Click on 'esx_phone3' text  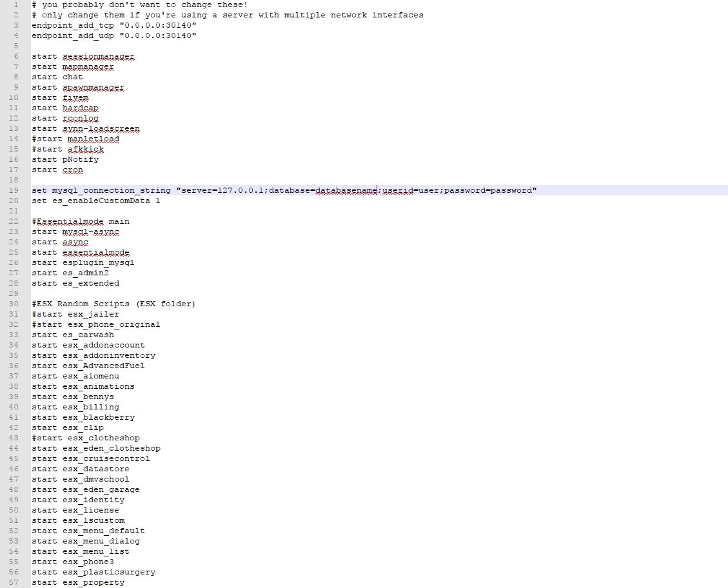(88, 562)
